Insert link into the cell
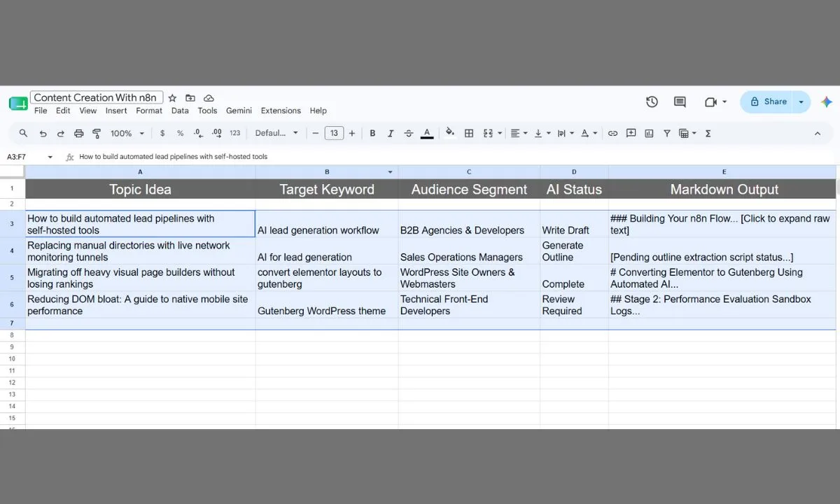Screen dimensions: 840x504 [612, 133]
